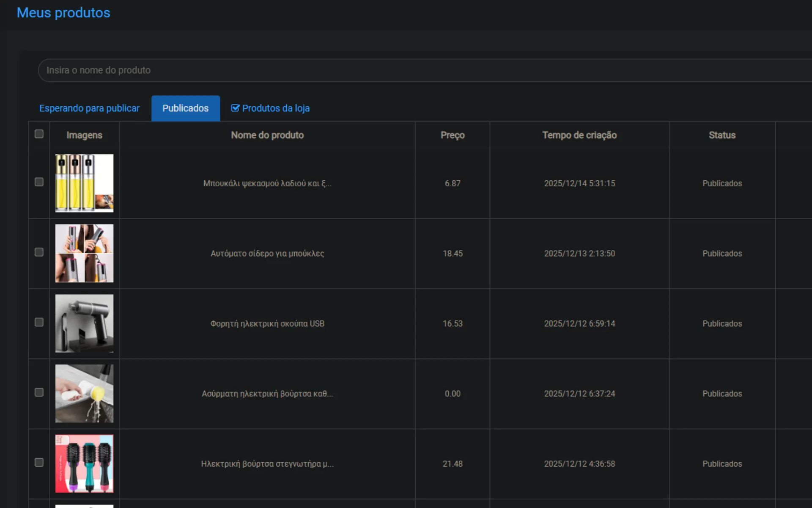Click creation time 2025/12/12 6:37:24
Screen dimensions: 812x508
[x=579, y=394]
